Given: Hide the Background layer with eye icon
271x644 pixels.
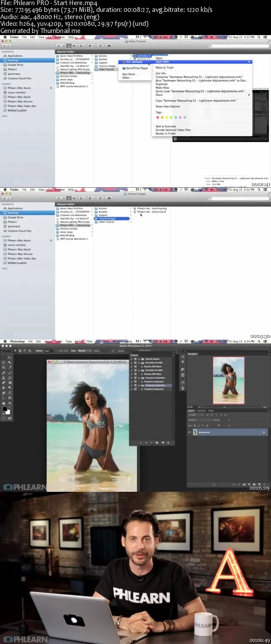Looking at the screenshot, I should click(x=190, y=432).
